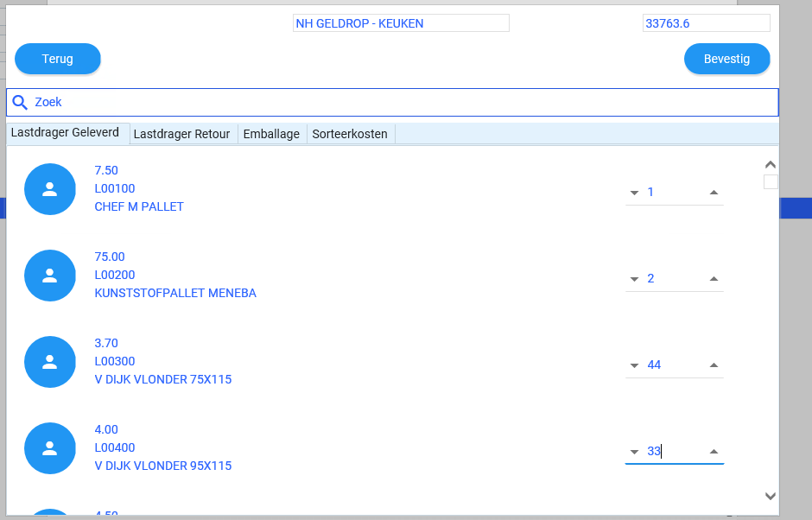The width and height of the screenshot is (812, 520).
Task: Increase the V DIJK VLONDER 95X115 quantity
Action: click(714, 451)
